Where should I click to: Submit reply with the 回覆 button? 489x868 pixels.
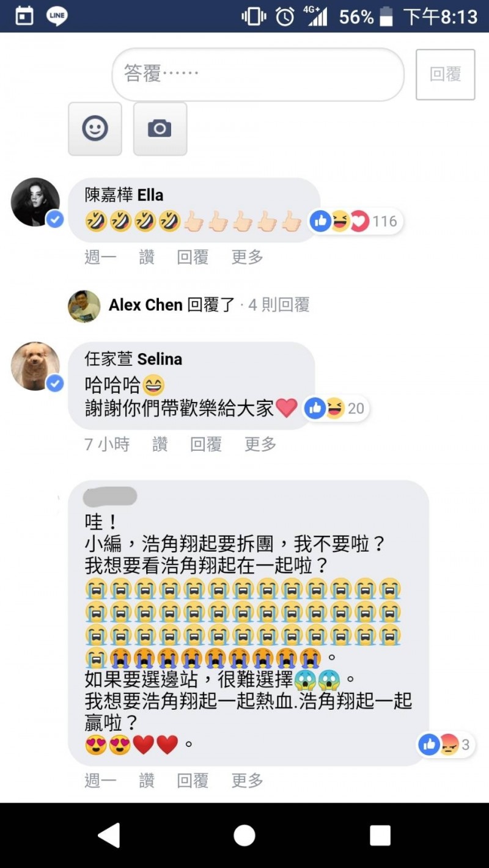coord(445,75)
